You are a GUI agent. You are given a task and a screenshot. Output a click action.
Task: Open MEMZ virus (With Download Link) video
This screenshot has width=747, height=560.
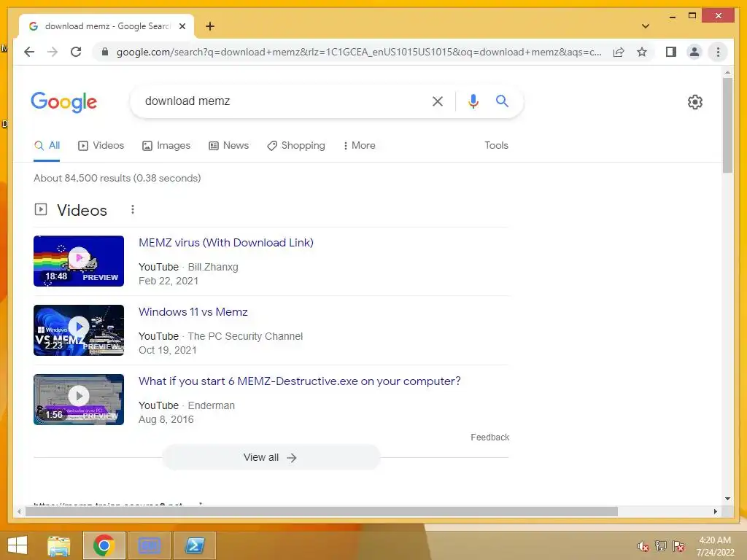click(x=226, y=243)
